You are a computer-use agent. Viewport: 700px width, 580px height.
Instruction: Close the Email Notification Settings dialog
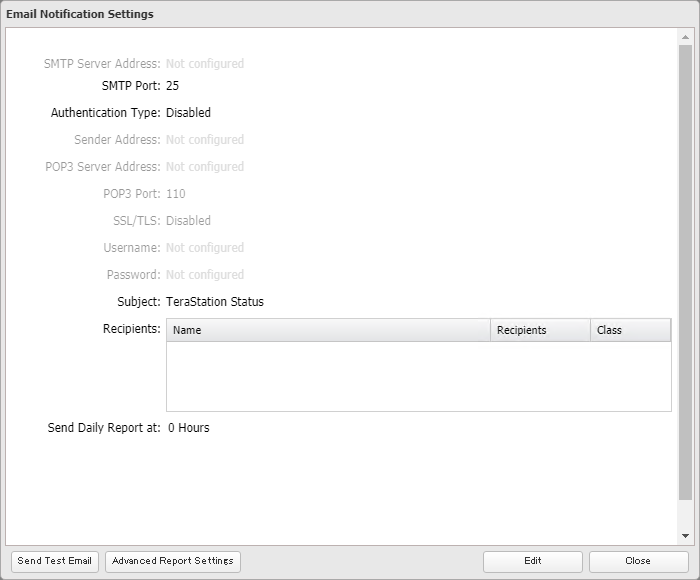(638, 561)
